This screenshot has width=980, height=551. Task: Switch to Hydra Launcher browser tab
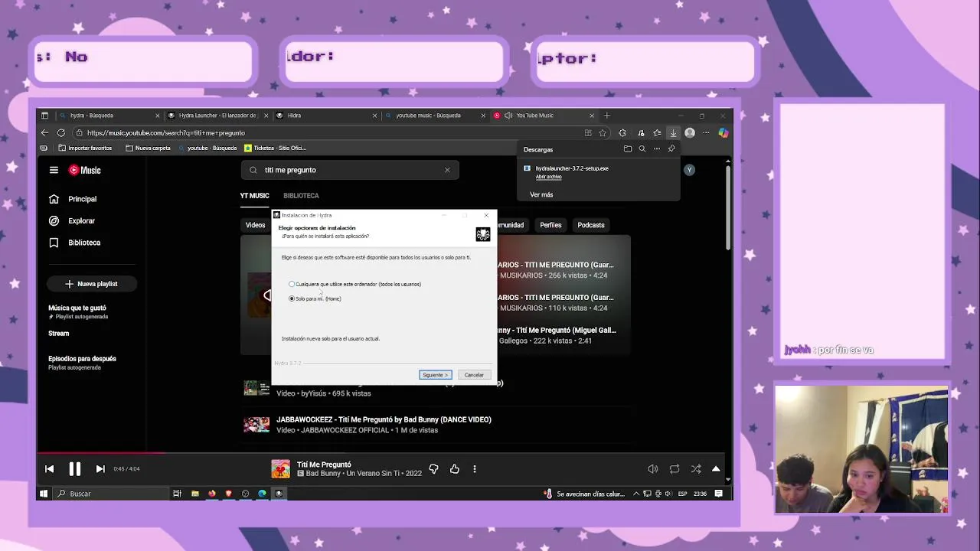218,116
